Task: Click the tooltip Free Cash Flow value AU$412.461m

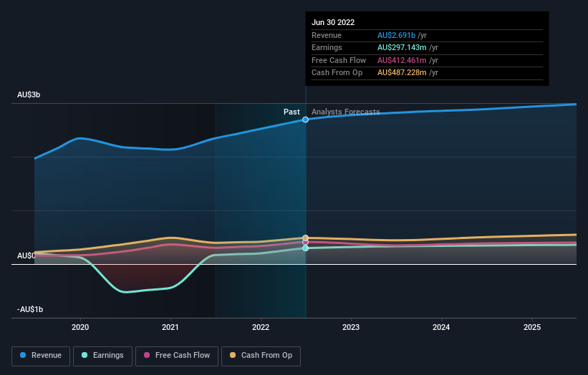Action: pyautogui.click(x=402, y=60)
